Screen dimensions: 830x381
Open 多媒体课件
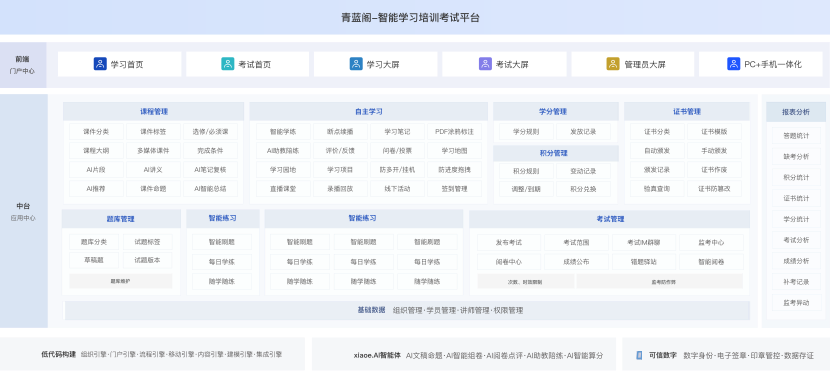click(x=153, y=151)
